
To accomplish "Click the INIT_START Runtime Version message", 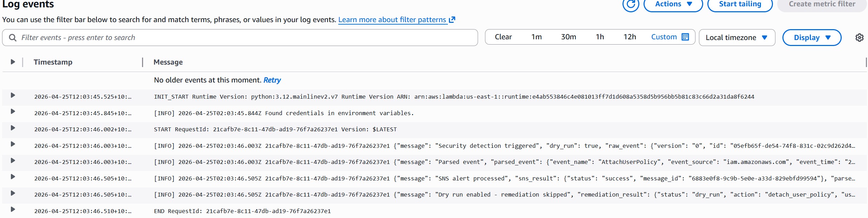I will [454, 97].
